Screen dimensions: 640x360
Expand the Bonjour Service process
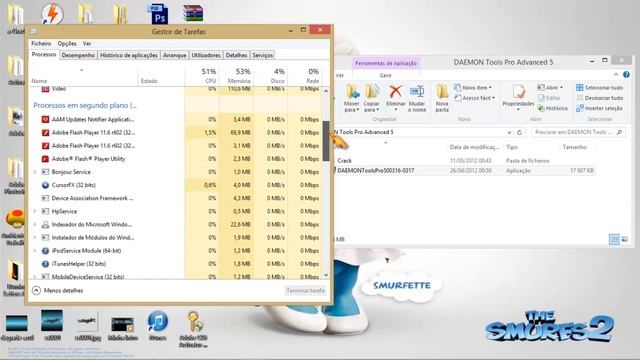tap(35, 172)
